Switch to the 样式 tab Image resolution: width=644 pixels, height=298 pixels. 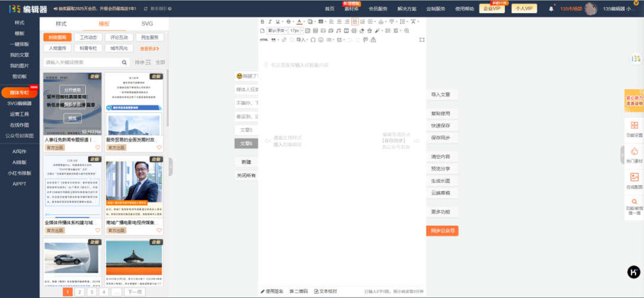[x=61, y=24]
